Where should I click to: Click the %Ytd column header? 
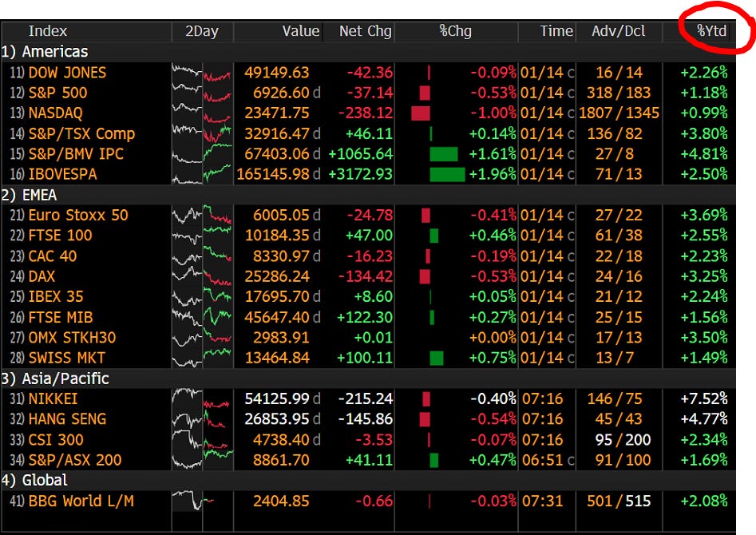pyautogui.click(x=711, y=31)
